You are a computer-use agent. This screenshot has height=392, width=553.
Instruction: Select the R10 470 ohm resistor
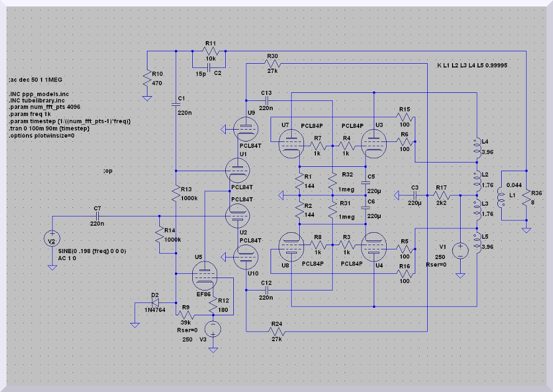[x=146, y=80]
